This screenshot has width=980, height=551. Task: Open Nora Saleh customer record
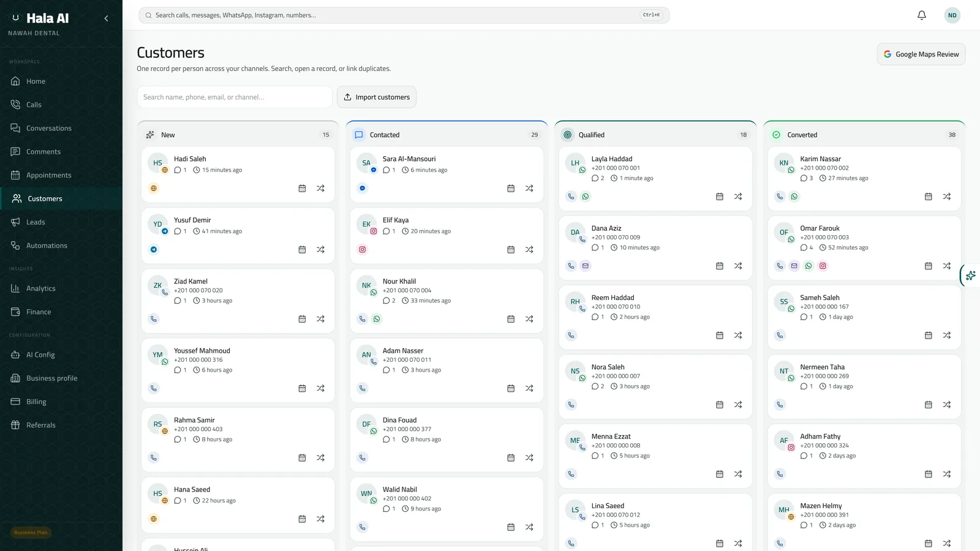coord(655,387)
